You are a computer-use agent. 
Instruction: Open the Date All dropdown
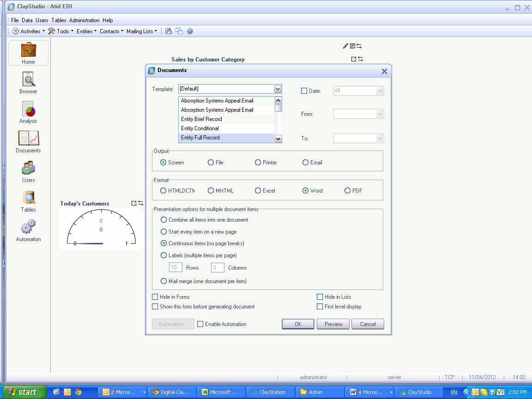coord(380,91)
